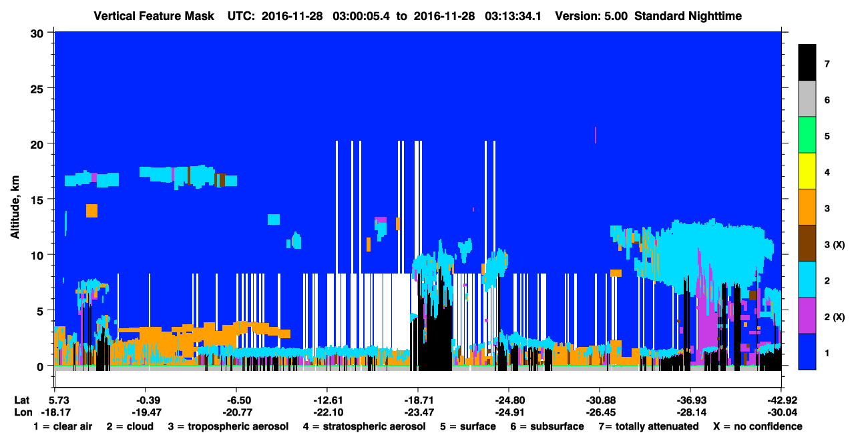Click the longitude value '-20.77'
868x445 pixels.
(236, 412)
